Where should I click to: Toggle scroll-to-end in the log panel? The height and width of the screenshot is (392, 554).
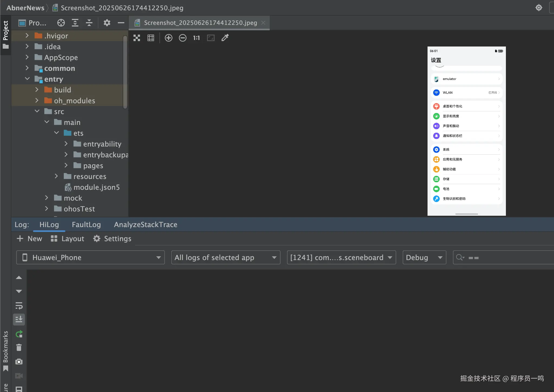pyautogui.click(x=19, y=319)
